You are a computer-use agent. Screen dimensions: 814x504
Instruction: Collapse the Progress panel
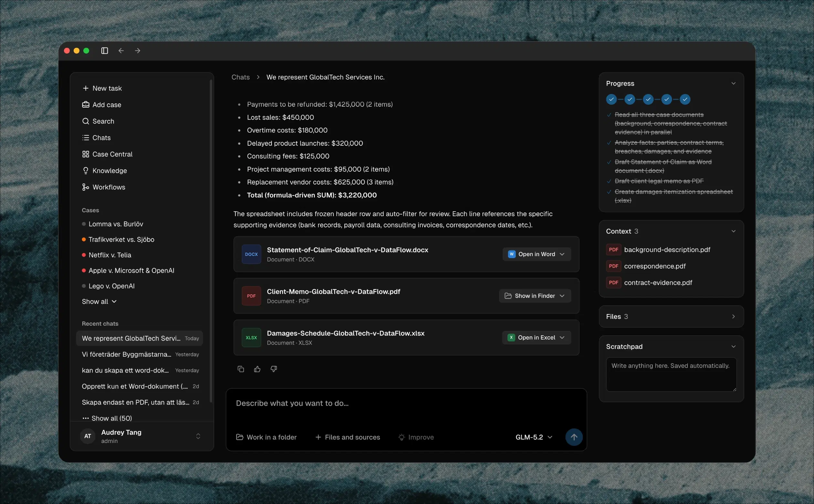(x=734, y=83)
